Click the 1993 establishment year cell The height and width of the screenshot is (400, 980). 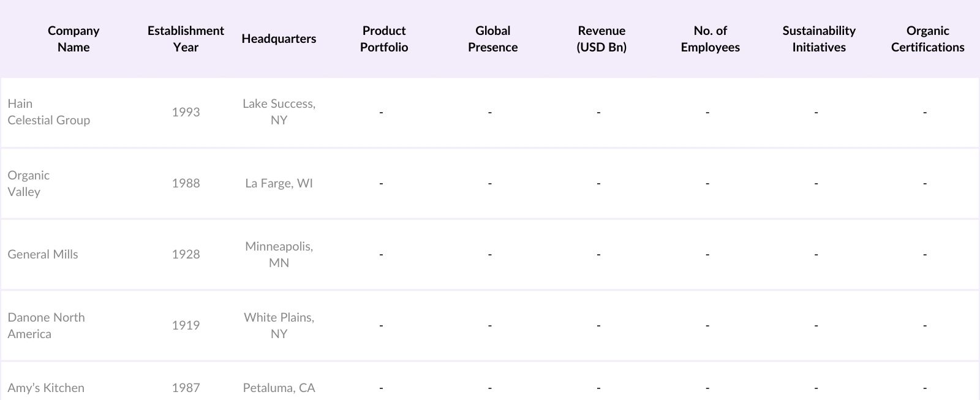tap(186, 112)
